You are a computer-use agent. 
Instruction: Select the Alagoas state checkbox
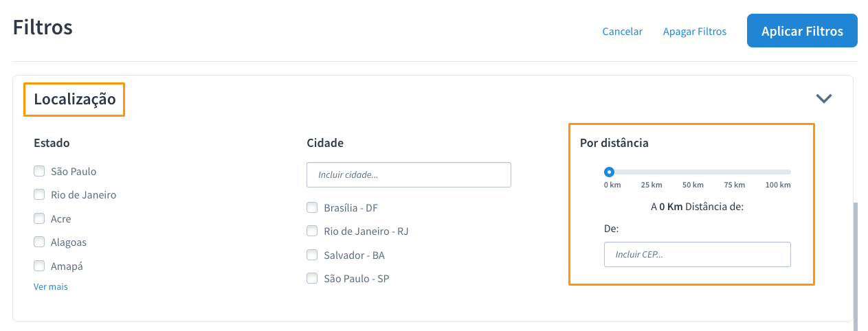39,242
